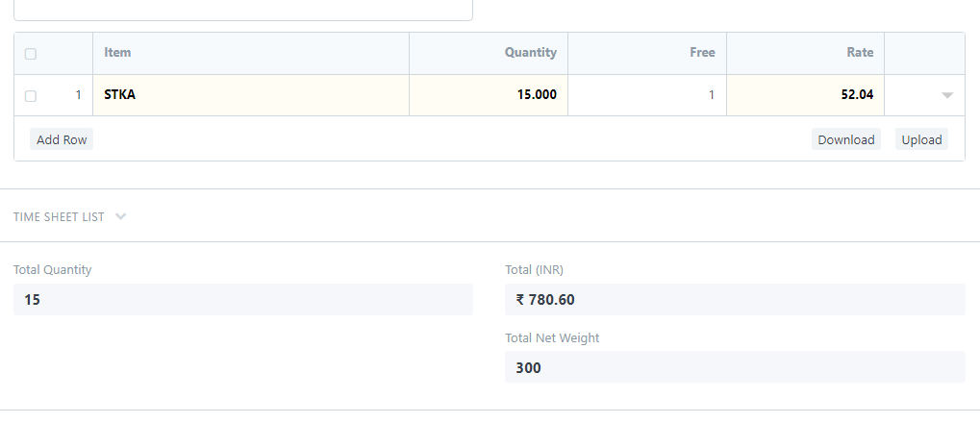Click the Upload button
Image resolution: width=980 pixels, height=423 pixels.
921,139
